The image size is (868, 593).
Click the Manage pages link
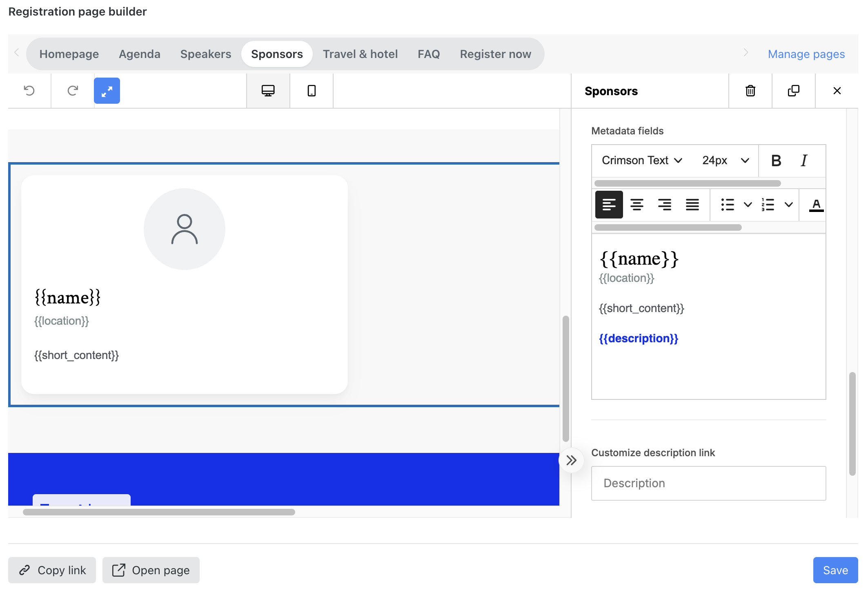[806, 54]
